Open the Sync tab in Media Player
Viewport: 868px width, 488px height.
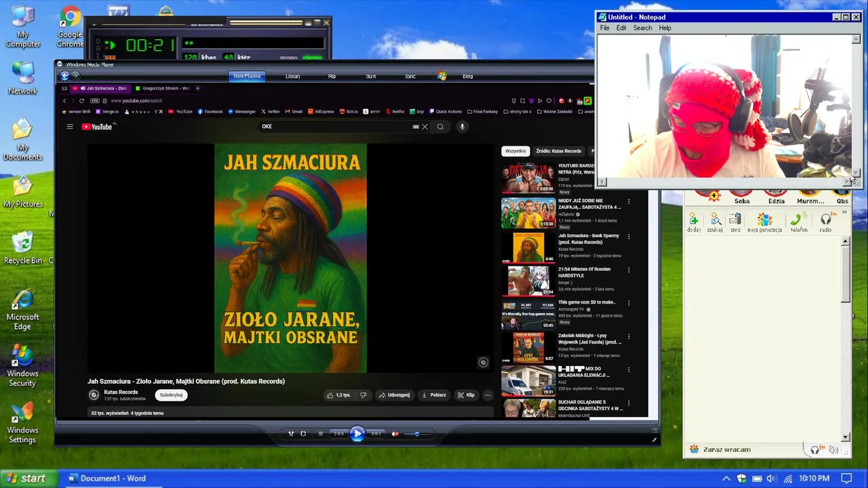tap(410, 76)
